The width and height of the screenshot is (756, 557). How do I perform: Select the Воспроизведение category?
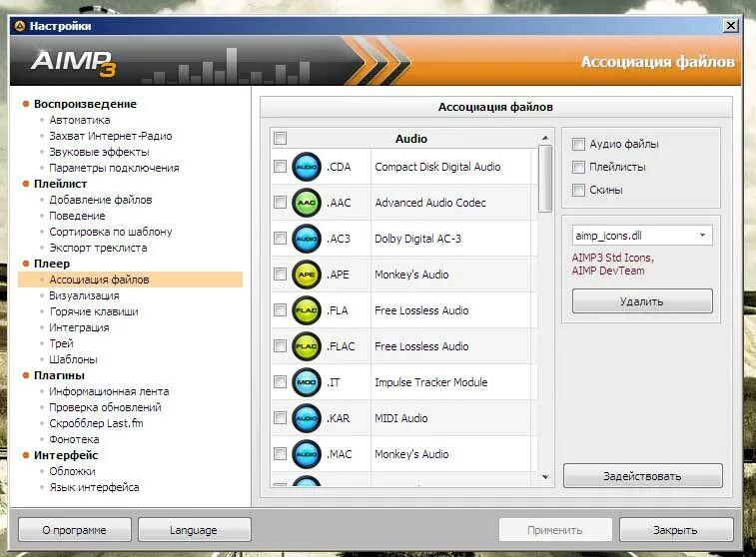tap(85, 104)
